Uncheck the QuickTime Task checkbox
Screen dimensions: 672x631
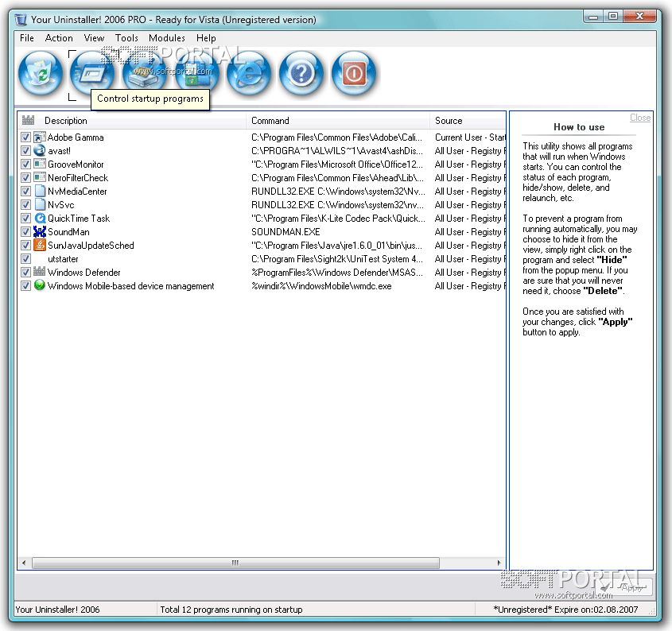point(25,219)
